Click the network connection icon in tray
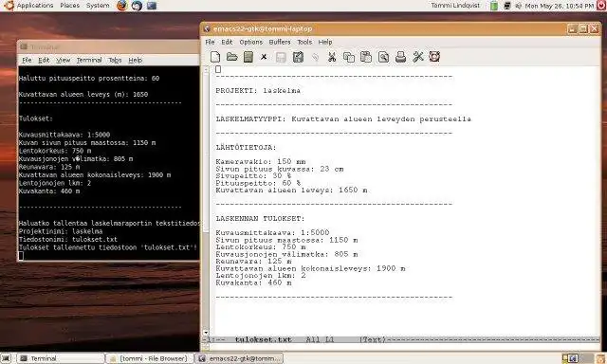Image resolution: width=607 pixels, height=364 pixels. (x=506, y=6)
